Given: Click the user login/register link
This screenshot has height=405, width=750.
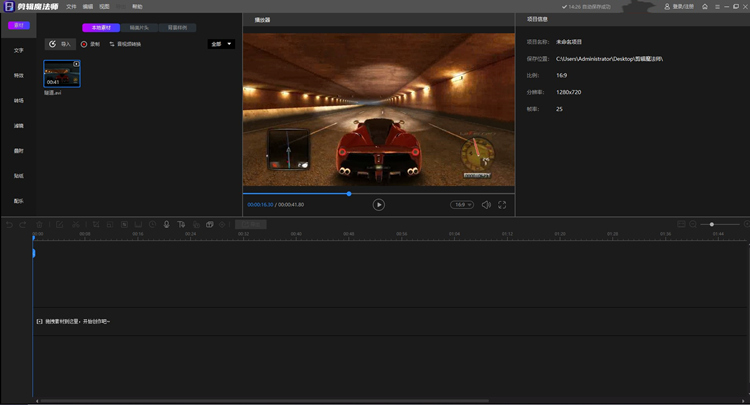Looking at the screenshot, I should (x=679, y=7).
